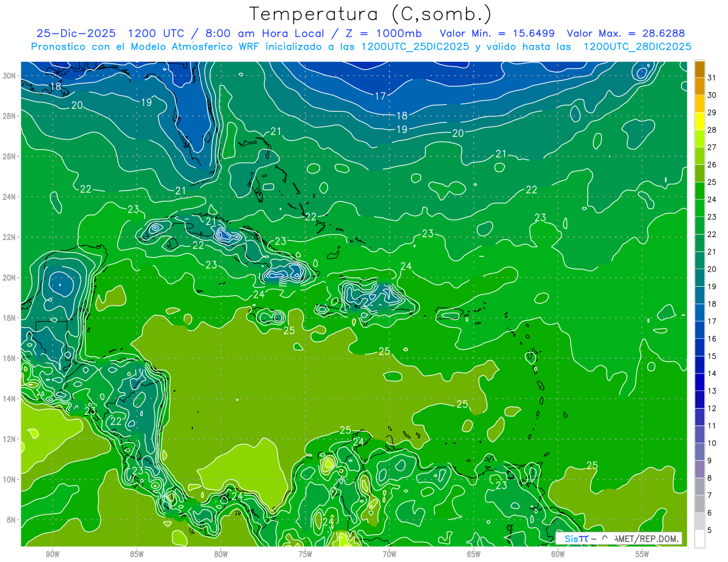Click the color scale value 29
The width and height of the screenshot is (728, 562).
click(712, 113)
